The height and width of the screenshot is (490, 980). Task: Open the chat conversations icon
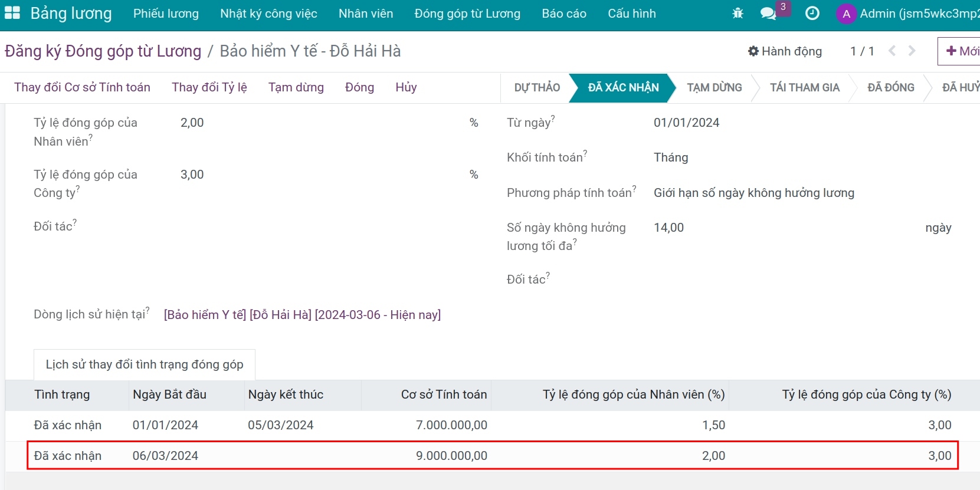768,13
